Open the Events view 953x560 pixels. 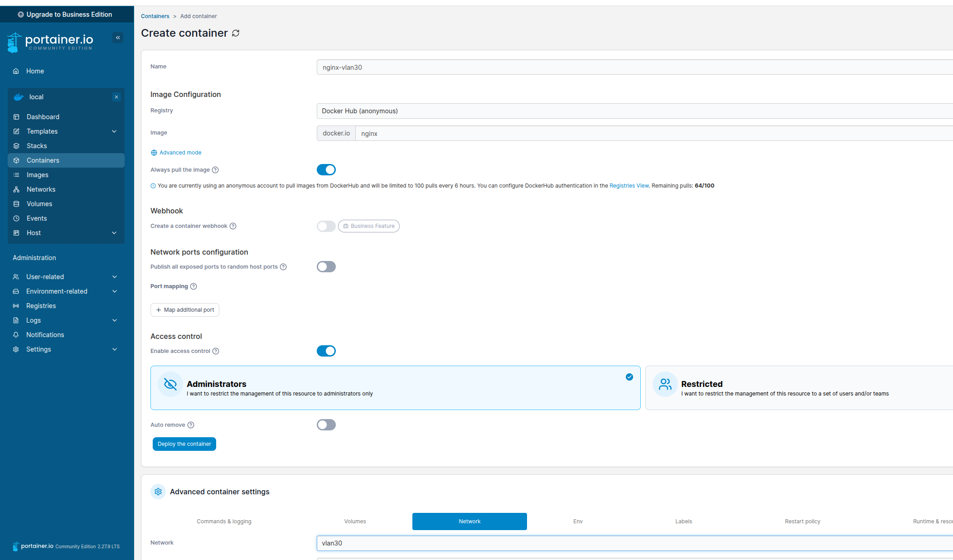coord(36,218)
